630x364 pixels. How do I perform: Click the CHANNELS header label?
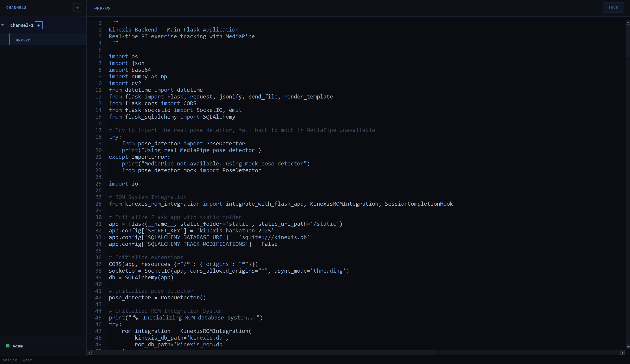[16, 8]
